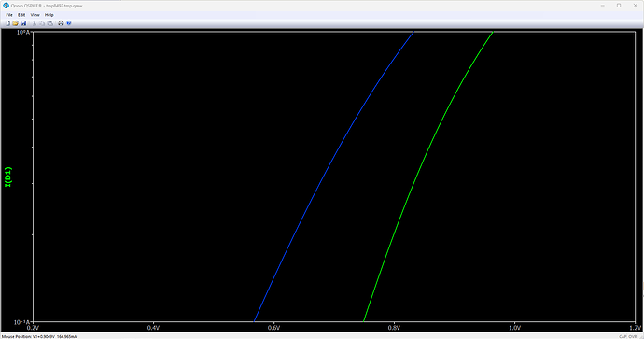Image resolution: width=644 pixels, height=339 pixels.
Task: Minimize the QSPICE window
Action: click(x=603, y=6)
